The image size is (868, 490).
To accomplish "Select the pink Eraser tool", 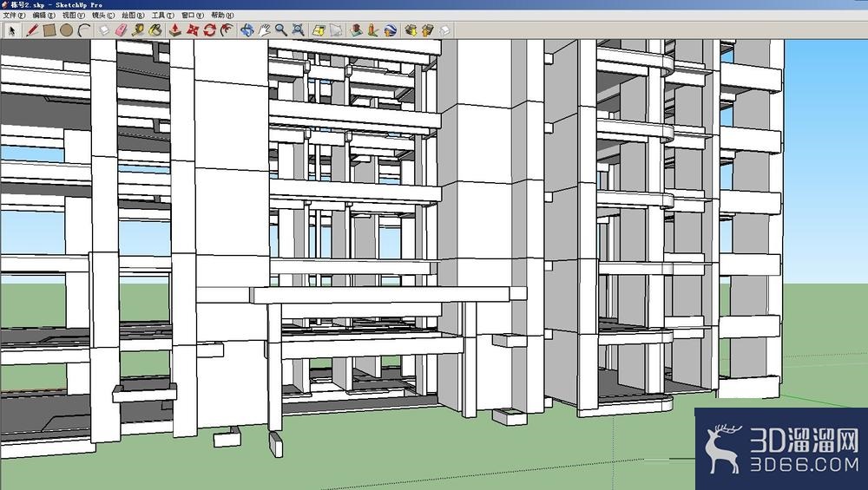I will click(122, 30).
